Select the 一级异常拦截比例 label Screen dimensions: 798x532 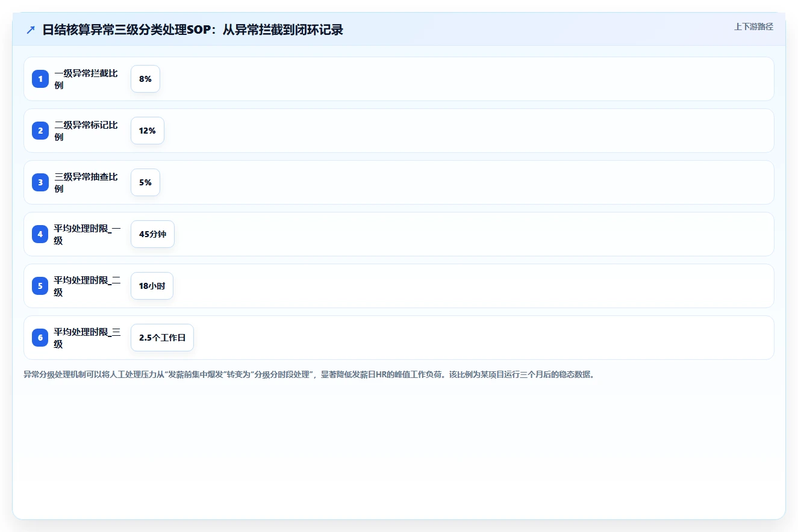[86, 79]
